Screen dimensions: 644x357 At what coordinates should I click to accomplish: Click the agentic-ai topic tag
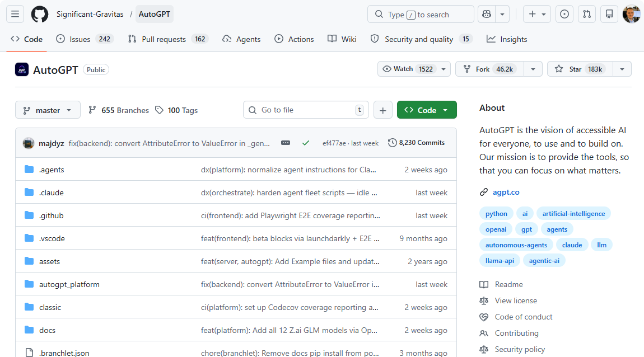coord(544,260)
